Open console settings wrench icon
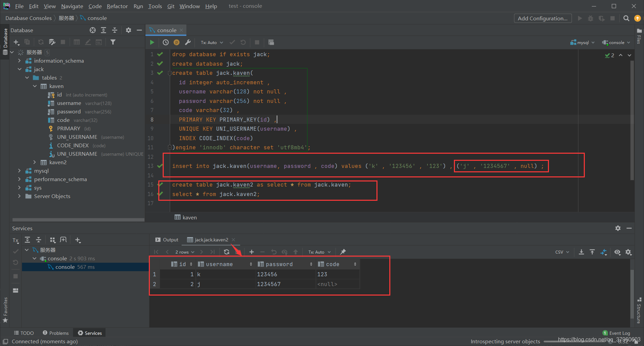 [188, 42]
